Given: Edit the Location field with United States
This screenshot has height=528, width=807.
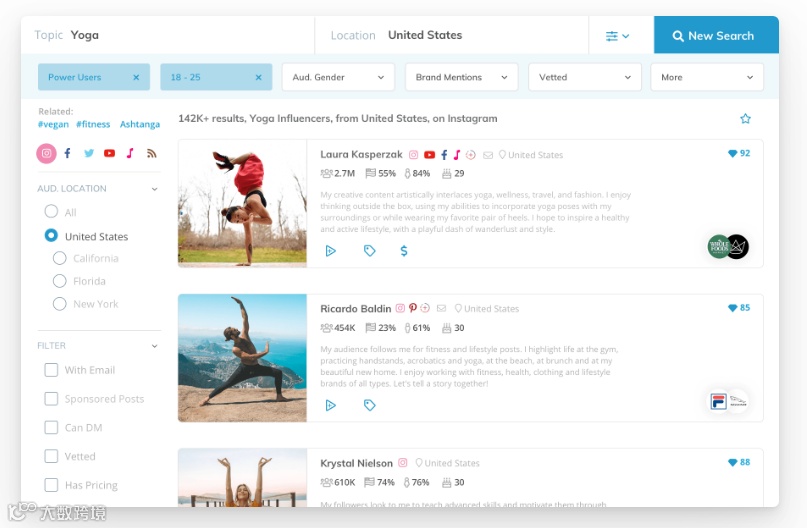Looking at the screenshot, I should click(x=452, y=35).
